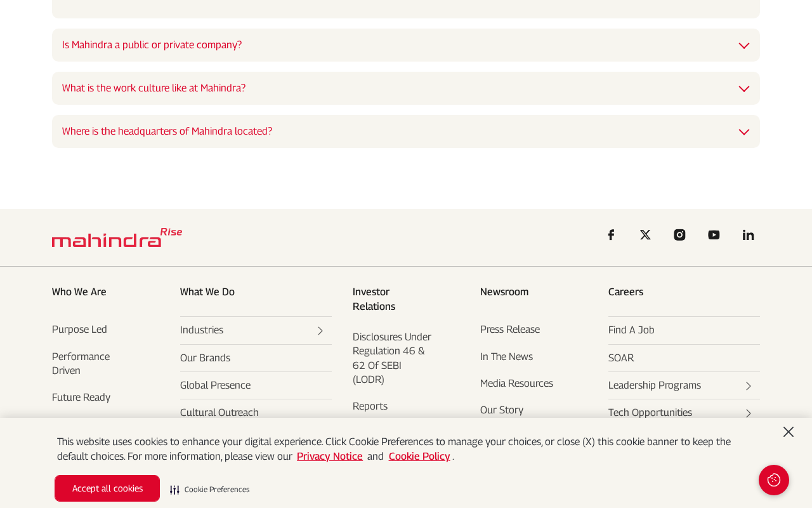Open the Industries footer link

click(x=202, y=330)
